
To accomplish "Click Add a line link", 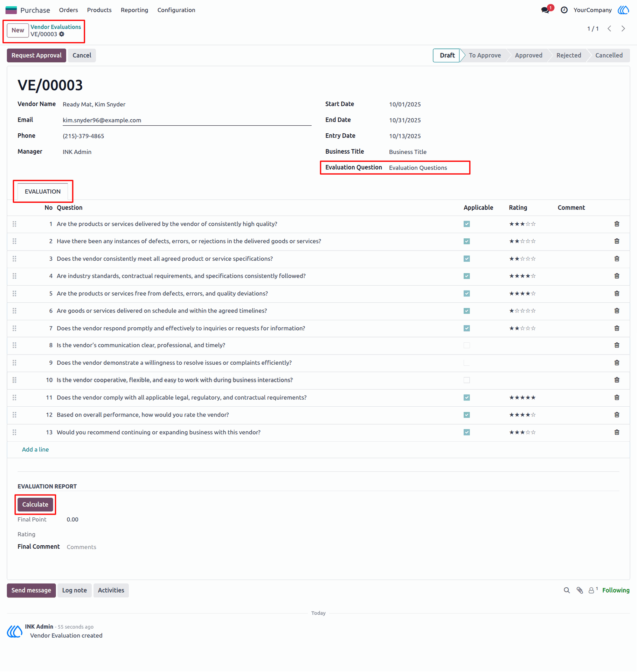I will click(35, 449).
